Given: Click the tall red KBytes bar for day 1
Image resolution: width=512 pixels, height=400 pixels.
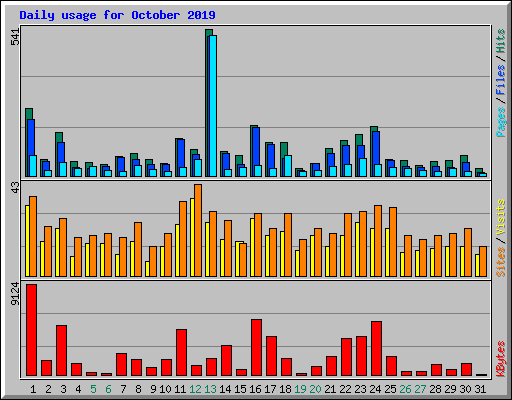Looking at the screenshot, I should 32,330.
